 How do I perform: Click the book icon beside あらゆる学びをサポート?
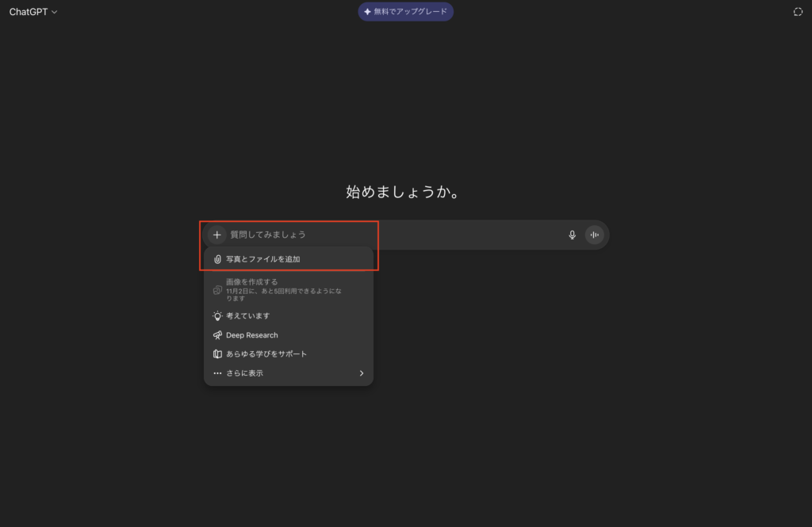point(217,353)
